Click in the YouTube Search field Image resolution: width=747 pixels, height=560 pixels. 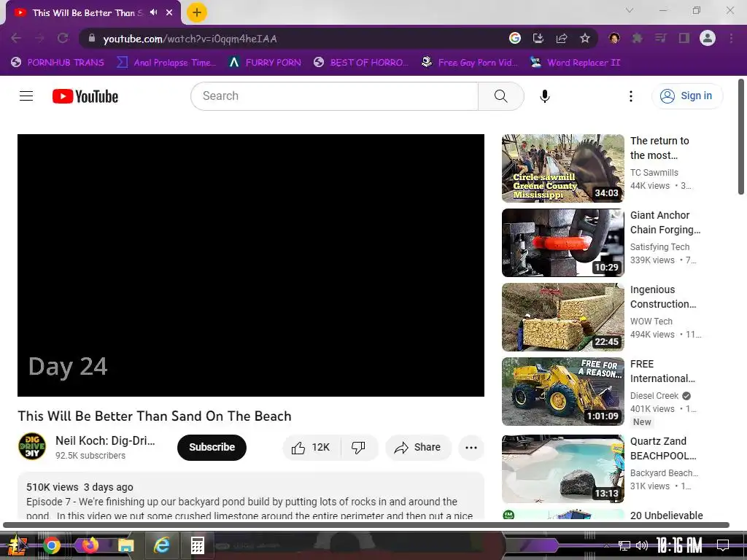pyautogui.click(x=334, y=96)
